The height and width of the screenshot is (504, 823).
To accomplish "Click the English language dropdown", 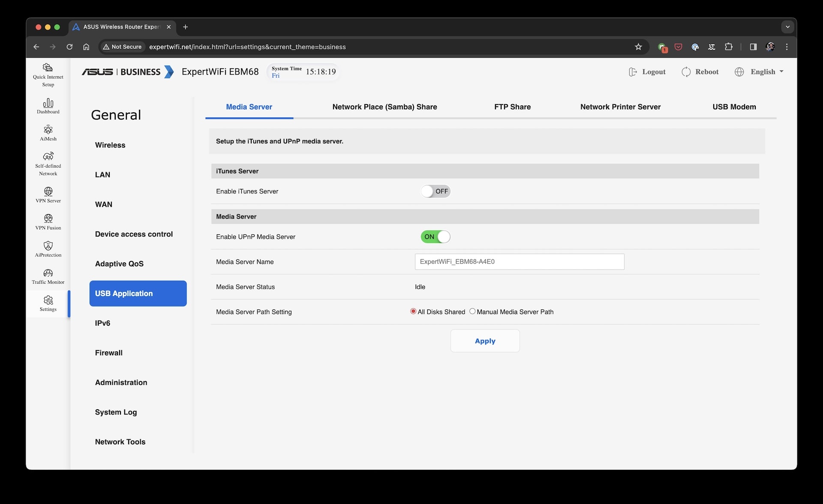I will pyautogui.click(x=760, y=71).
